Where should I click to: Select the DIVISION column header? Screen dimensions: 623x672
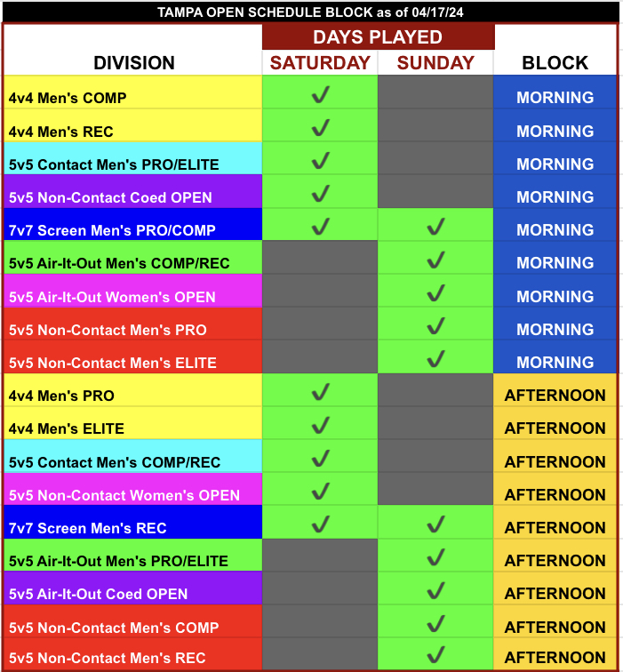click(x=134, y=63)
